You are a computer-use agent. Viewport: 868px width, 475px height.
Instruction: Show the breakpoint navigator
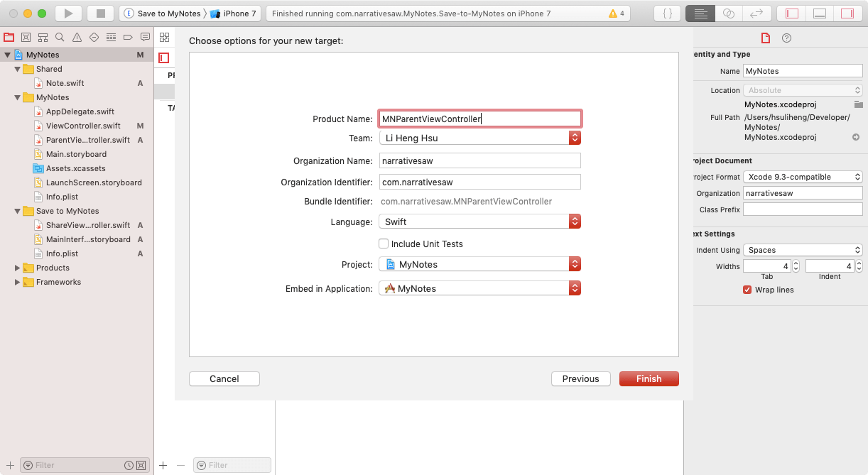[128, 37]
